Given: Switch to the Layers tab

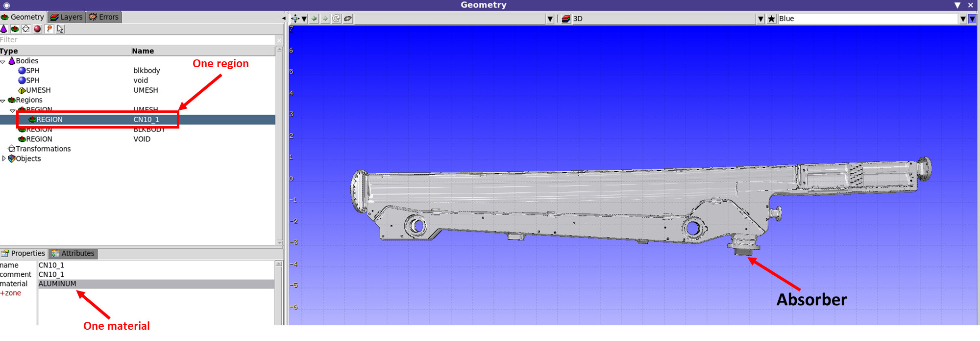Looking at the screenshot, I should click(x=67, y=17).
